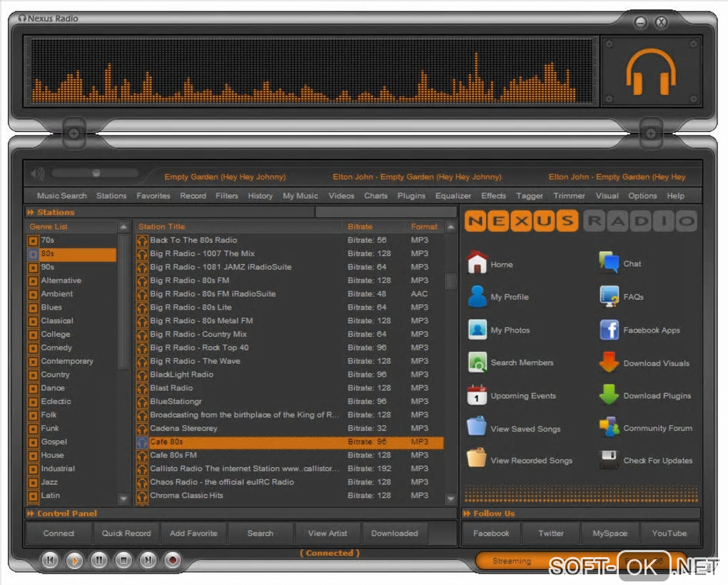Click the station list scrollbar thumb

[x=450, y=281]
